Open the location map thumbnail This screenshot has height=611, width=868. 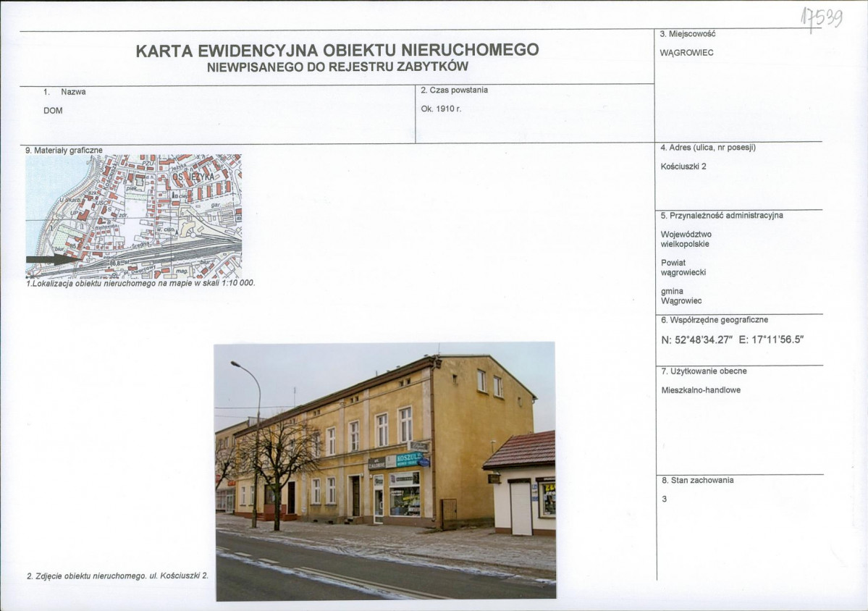[133, 216]
